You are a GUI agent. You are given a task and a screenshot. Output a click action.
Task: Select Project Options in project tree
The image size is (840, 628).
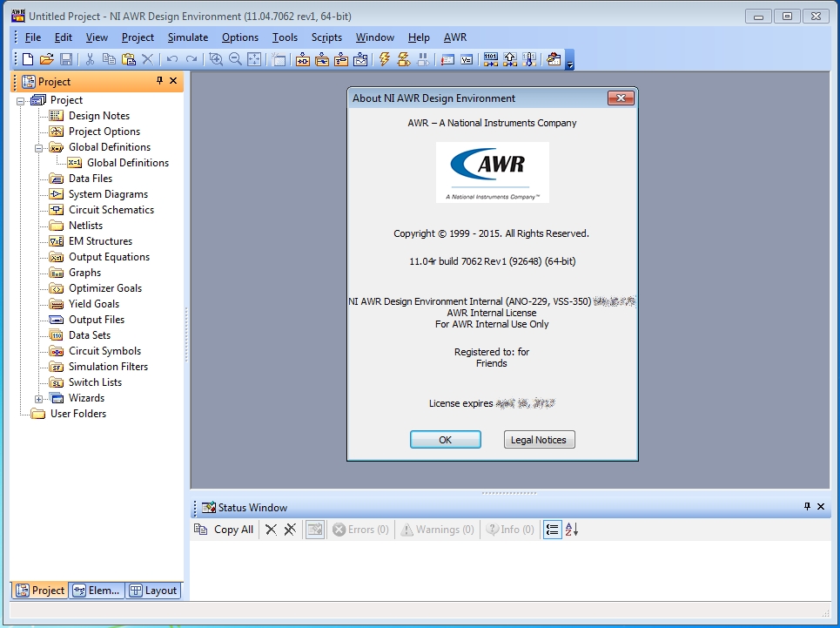point(104,132)
